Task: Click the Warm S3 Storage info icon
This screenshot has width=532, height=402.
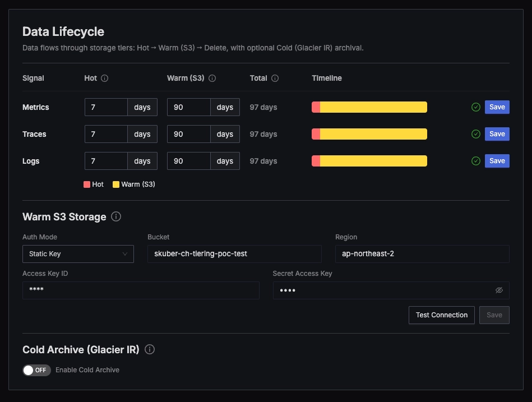Action: [116, 216]
